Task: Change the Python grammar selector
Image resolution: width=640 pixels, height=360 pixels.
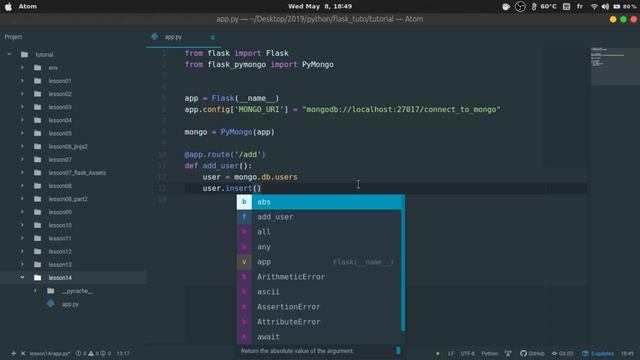Action: pos(489,353)
